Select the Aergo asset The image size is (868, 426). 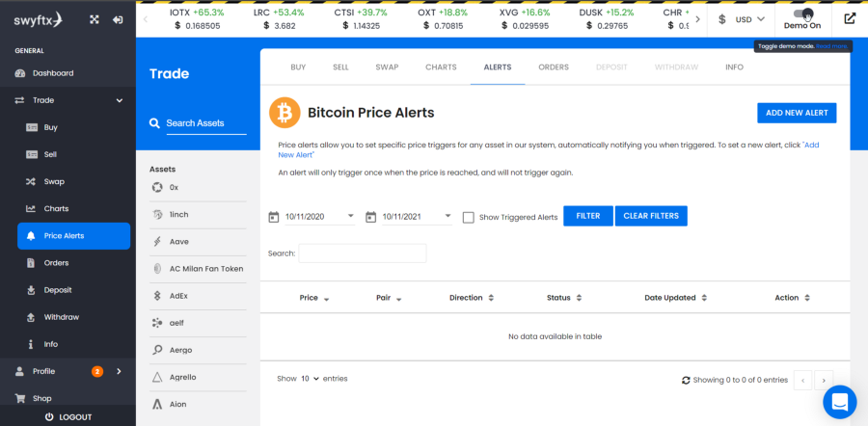(x=198, y=350)
